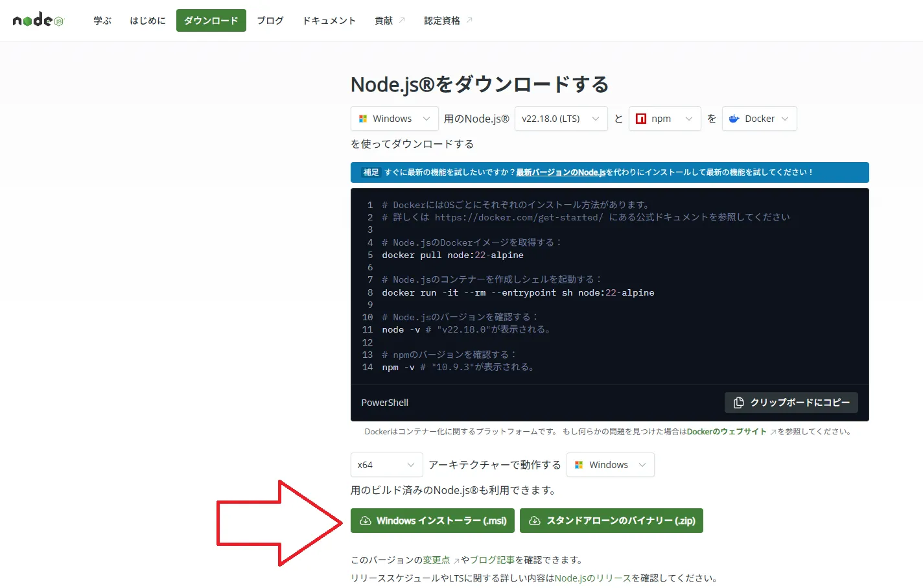The height and width of the screenshot is (588, 923).
Task: Click the download icon on the Windows installer button
Action: click(x=366, y=521)
